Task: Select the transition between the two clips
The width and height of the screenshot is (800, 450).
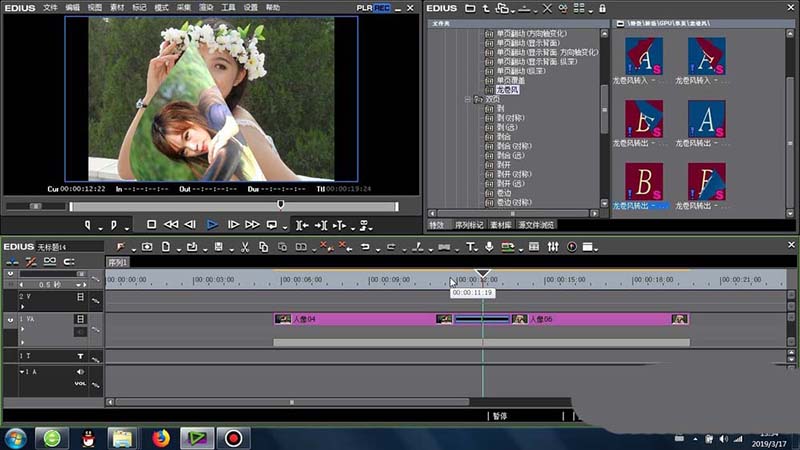Action: [482, 319]
